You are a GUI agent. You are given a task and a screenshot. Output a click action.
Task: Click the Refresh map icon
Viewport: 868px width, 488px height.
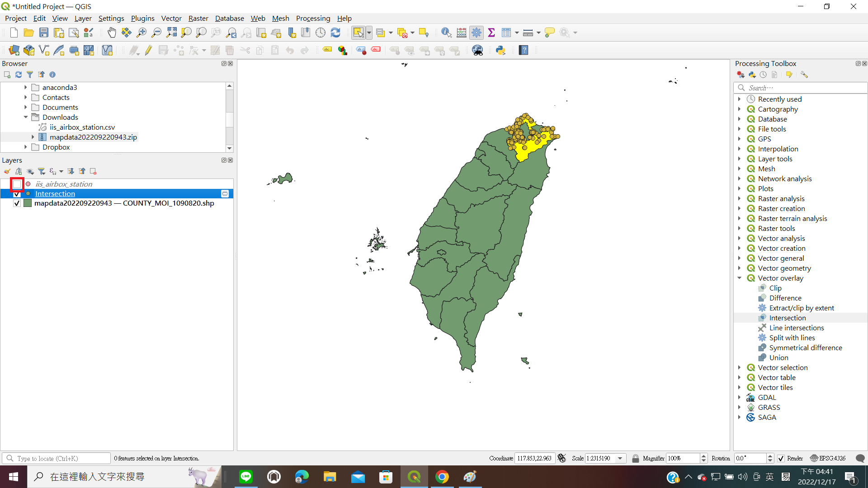tap(335, 33)
